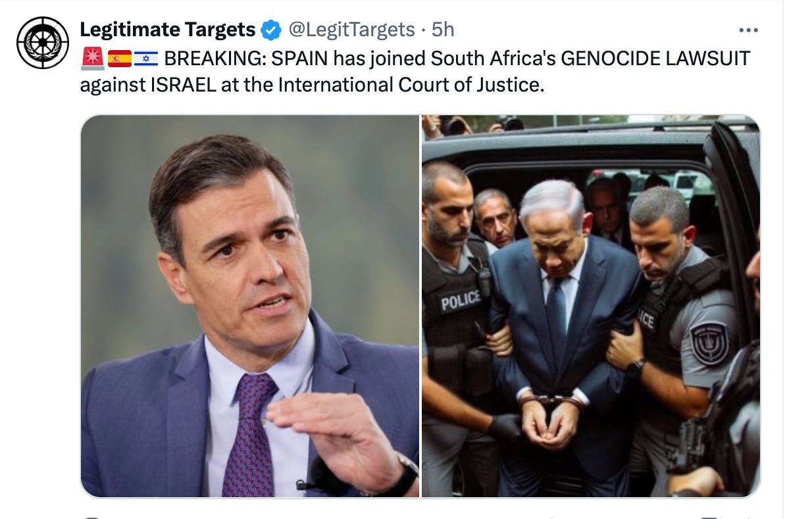Click the red siren emoji in tweet
This screenshot has width=812, height=519.
92,59
